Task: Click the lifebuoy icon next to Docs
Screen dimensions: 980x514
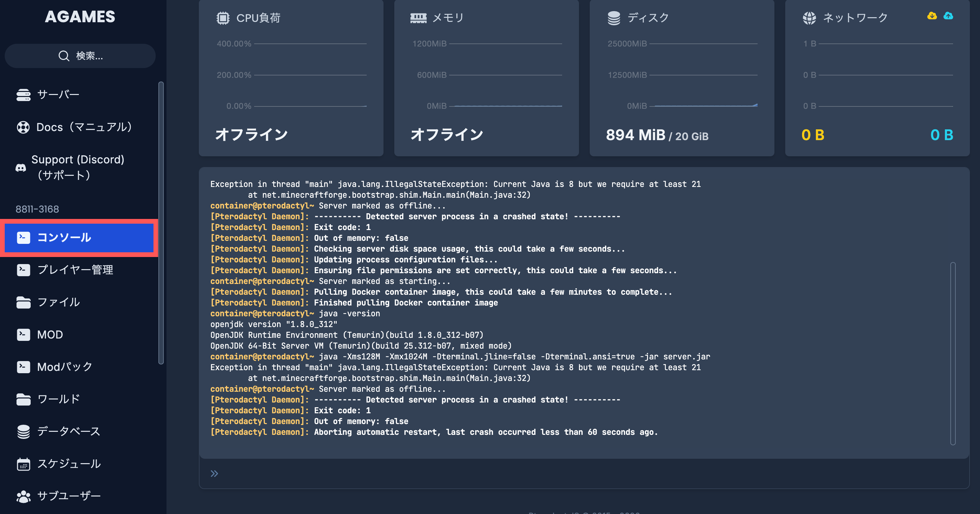Action: tap(23, 127)
